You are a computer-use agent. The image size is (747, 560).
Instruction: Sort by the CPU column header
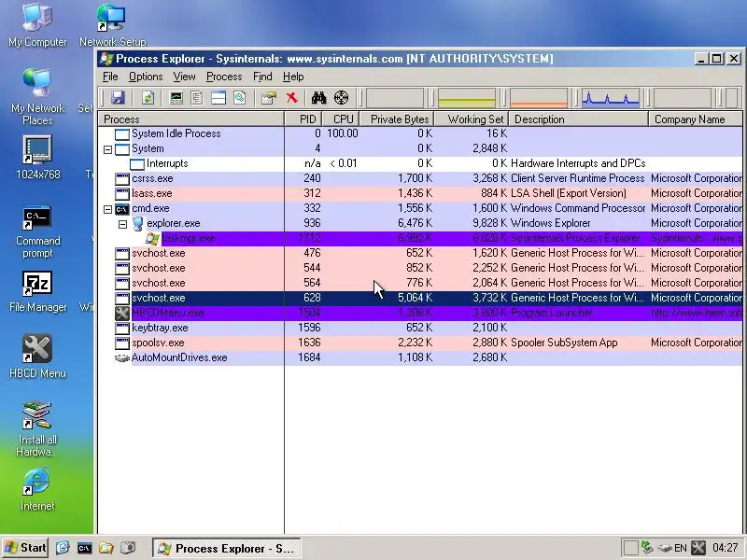[x=341, y=119]
